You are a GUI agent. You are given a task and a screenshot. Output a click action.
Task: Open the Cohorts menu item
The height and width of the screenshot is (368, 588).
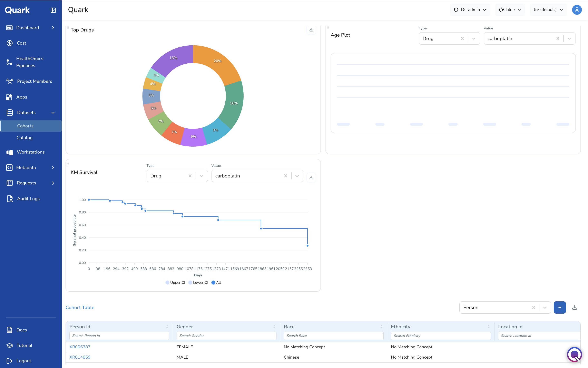pyautogui.click(x=31, y=126)
